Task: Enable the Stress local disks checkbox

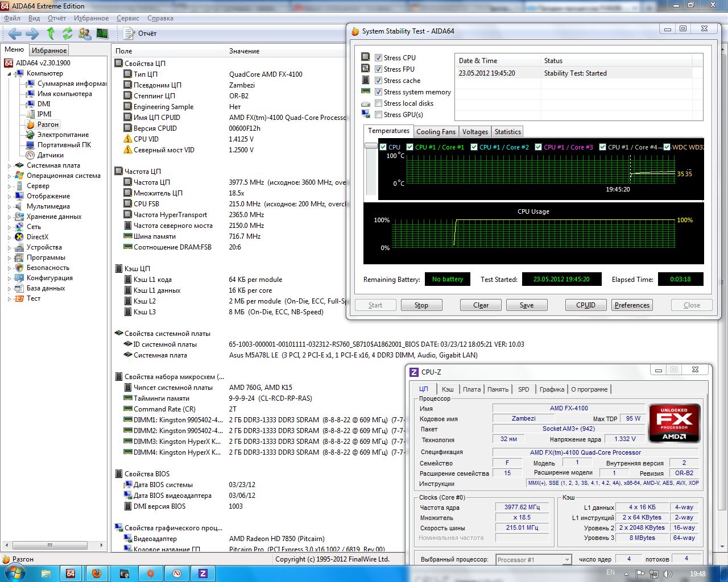Action: click(x=378, y=103)
